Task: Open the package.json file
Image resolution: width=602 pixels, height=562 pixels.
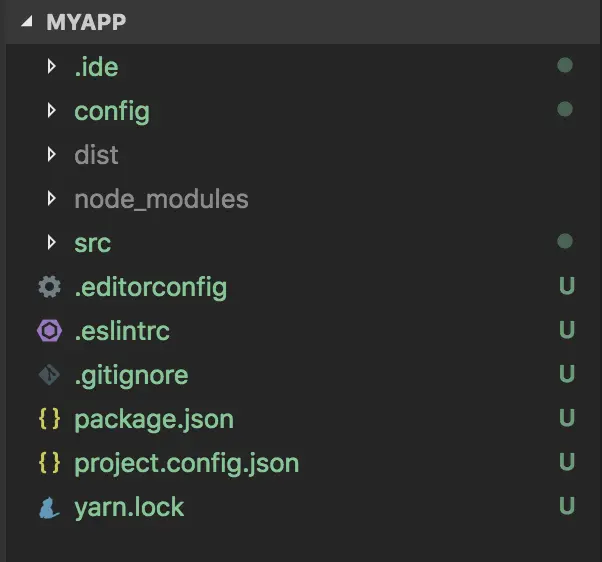Action: tap(154, 420)
